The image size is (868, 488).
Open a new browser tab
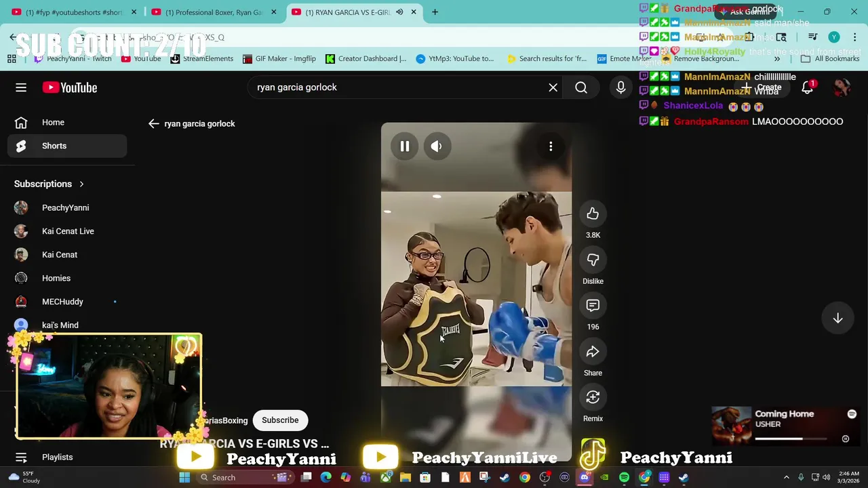(435, 12)
